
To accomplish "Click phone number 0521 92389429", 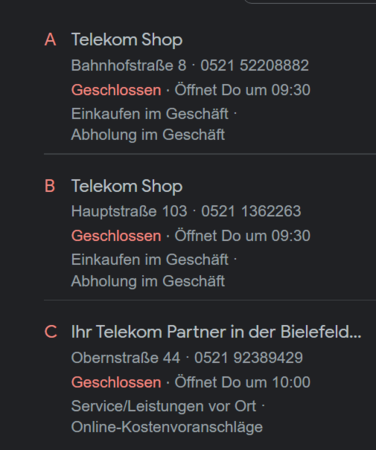I will pos(248,358).
